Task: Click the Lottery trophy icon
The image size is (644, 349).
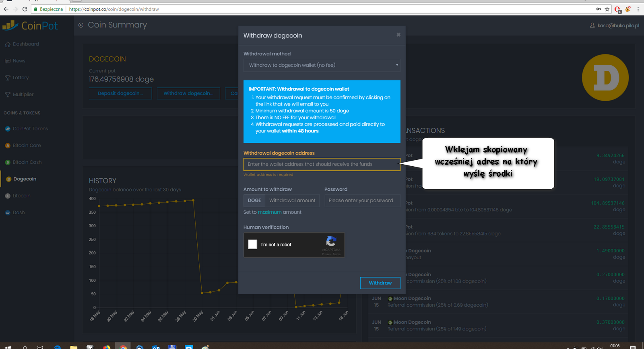Action: [8, 78]
